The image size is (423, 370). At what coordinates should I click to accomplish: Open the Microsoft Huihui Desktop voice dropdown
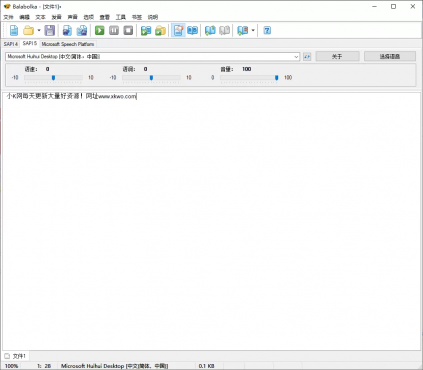click(x=152, y=57)
